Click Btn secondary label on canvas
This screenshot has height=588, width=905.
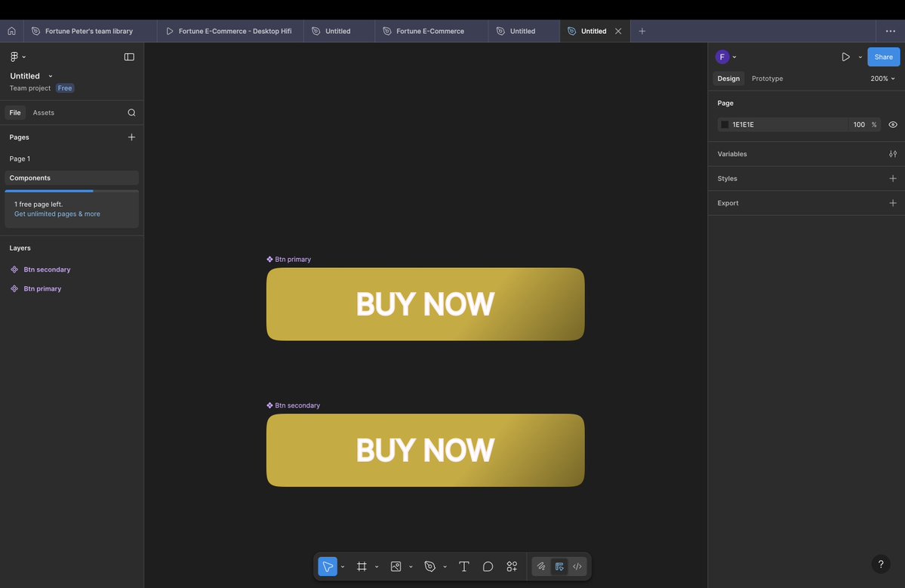(x=297, y=405)
